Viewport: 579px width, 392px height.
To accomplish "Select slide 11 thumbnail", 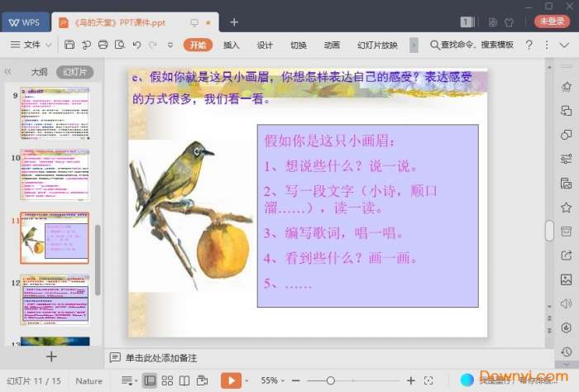I will coord(55,237).
